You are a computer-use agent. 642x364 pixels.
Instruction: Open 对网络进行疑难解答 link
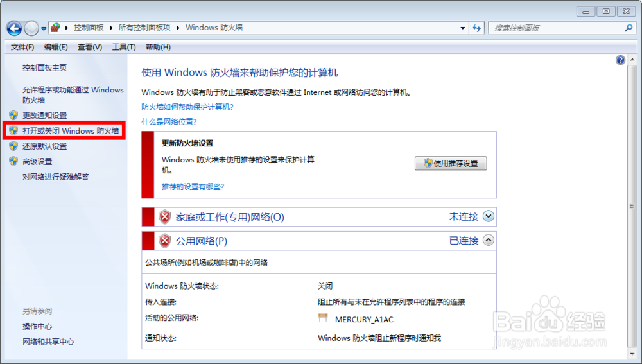click(55, 177)
